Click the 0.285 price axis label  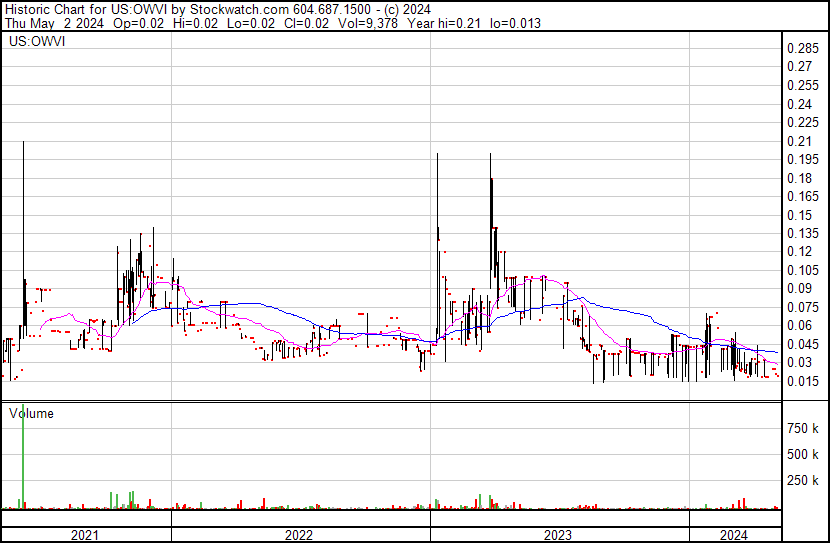click(802, 49)
